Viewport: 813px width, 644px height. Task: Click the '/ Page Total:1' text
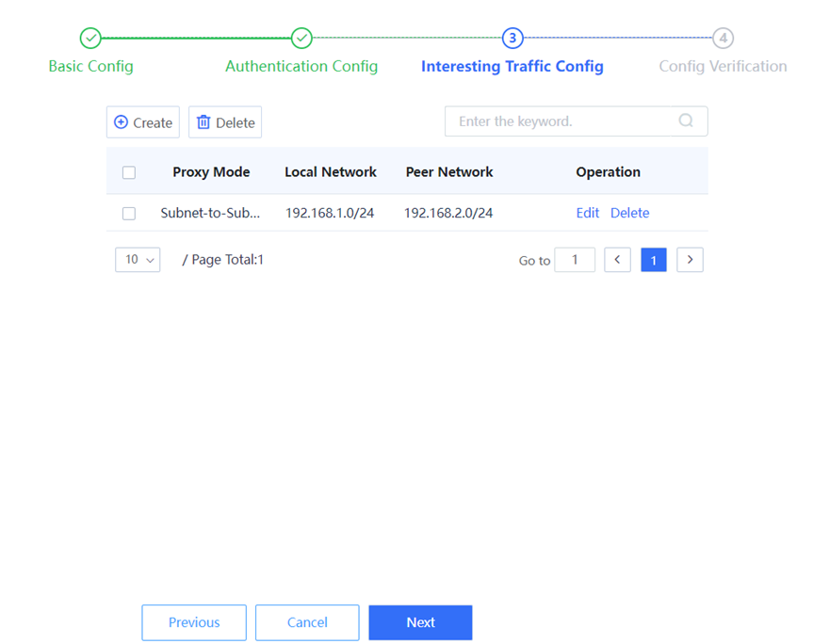point(223,260)
